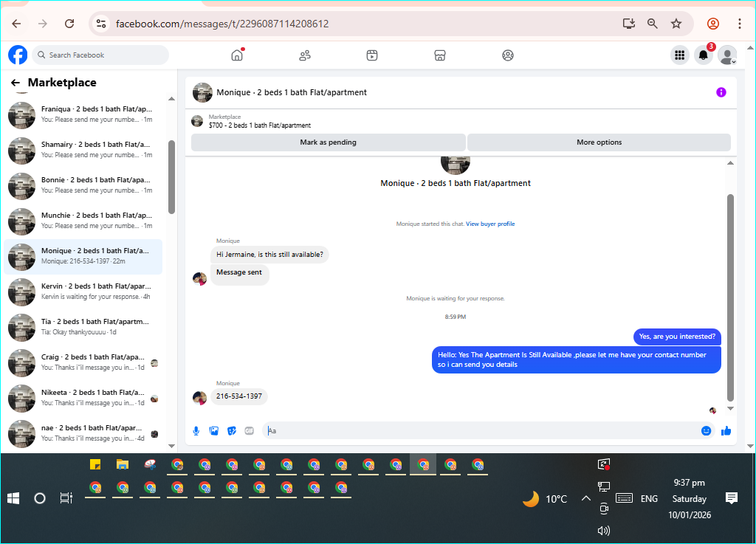The width and height of the screenshot is (756, 544).
Task: Send a thumbs up like
Action: tap(726, 431)
